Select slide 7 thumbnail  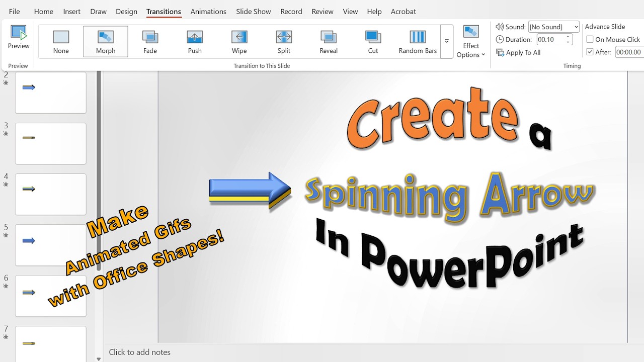(x=51, y=344)
